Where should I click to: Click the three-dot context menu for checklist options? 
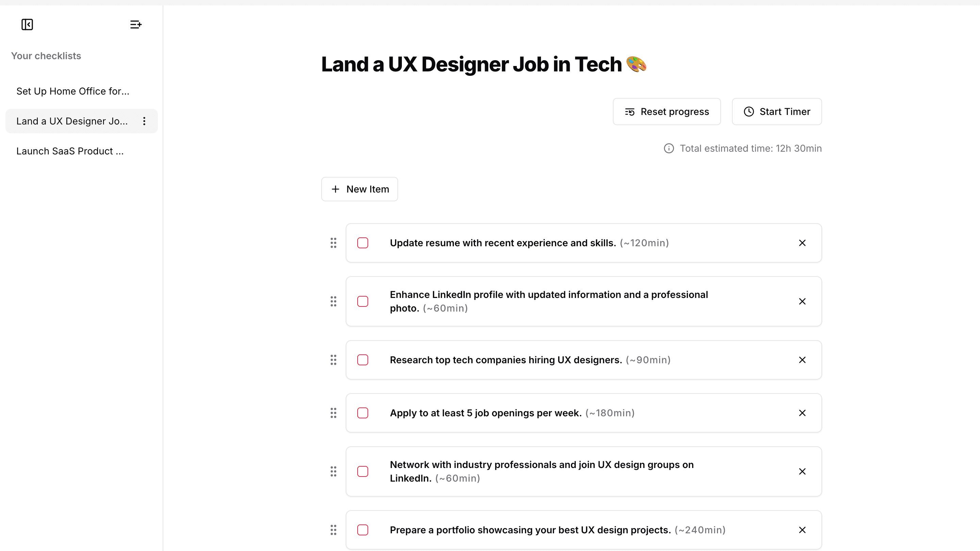pos(143,121)
